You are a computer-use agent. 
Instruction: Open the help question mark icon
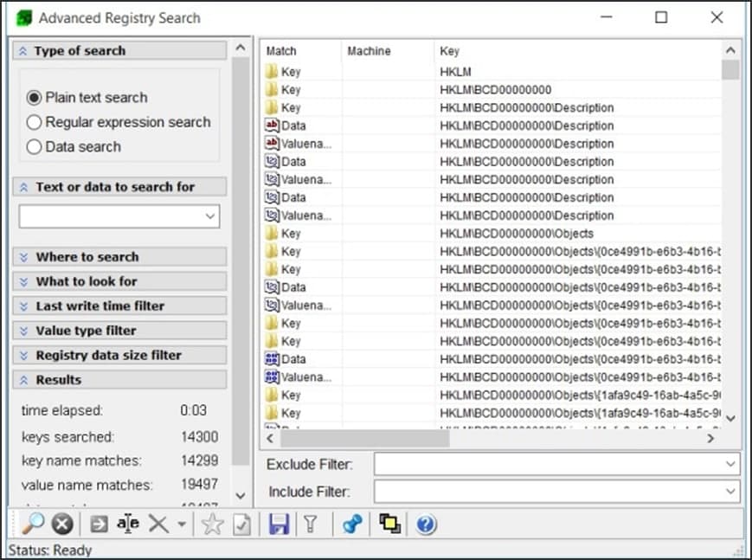pos(425,524)
